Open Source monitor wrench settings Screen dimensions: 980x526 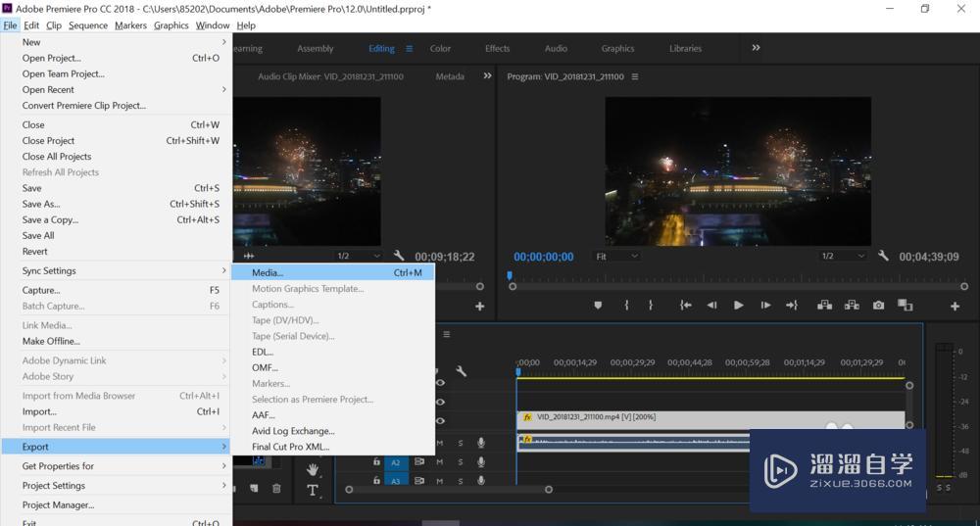[x=399, y=256]
